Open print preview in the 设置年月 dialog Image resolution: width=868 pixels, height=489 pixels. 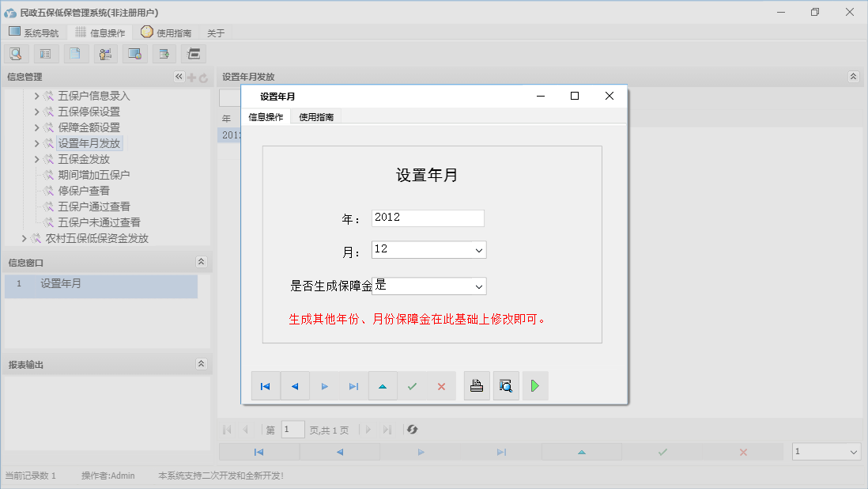pos(506,385)
